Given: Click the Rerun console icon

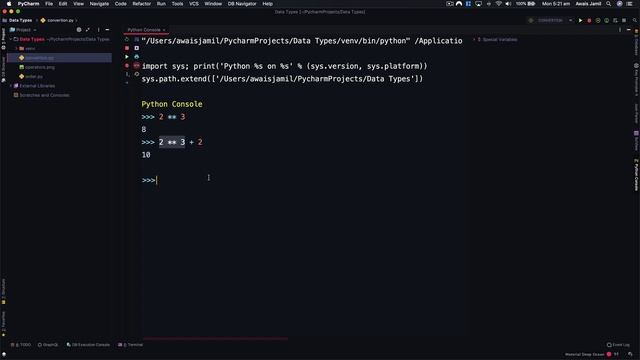Looking at the screenshot, I should 127,40.
